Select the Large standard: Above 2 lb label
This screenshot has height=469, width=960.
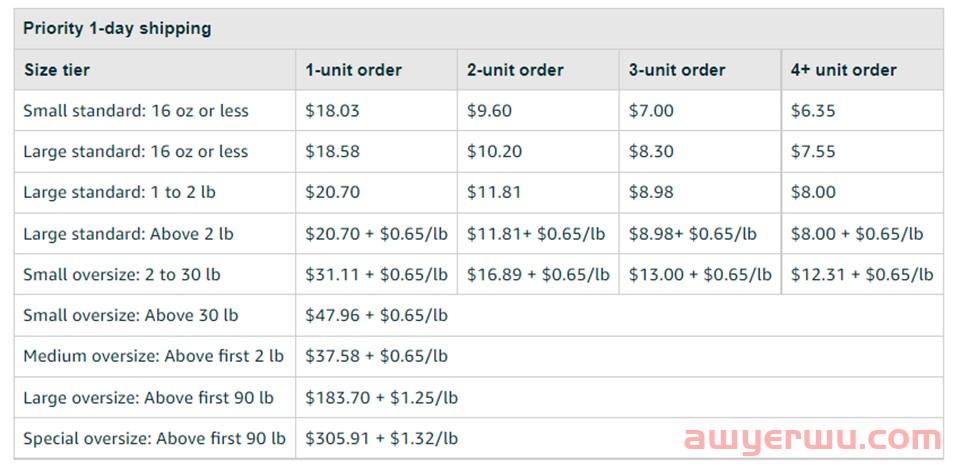point(128,234)
